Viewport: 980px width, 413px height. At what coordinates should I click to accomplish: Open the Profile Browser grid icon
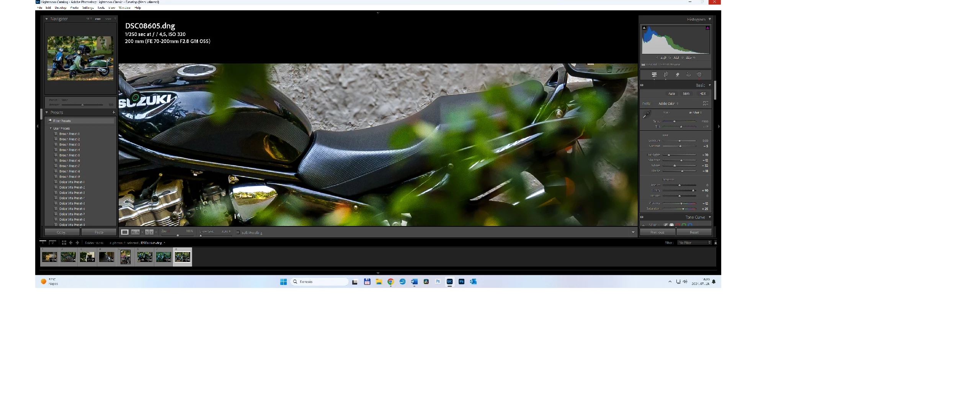point(706,104)
